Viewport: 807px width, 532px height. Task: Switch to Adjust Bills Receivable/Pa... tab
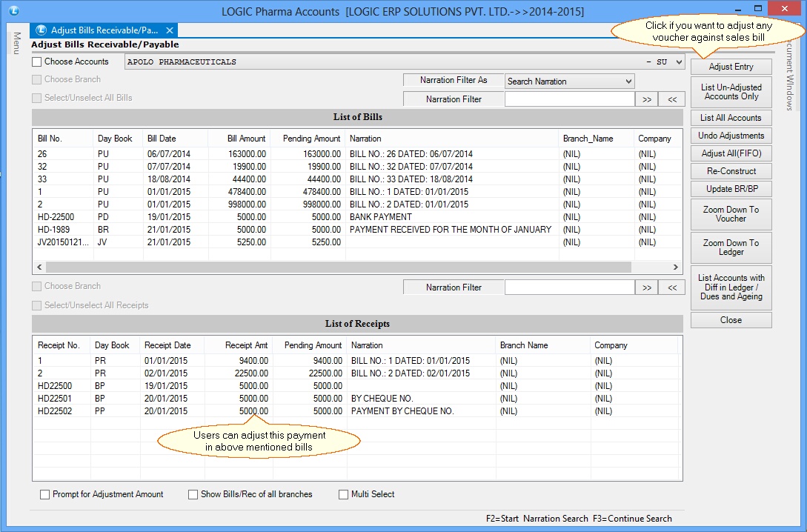[x=104, y=30]
